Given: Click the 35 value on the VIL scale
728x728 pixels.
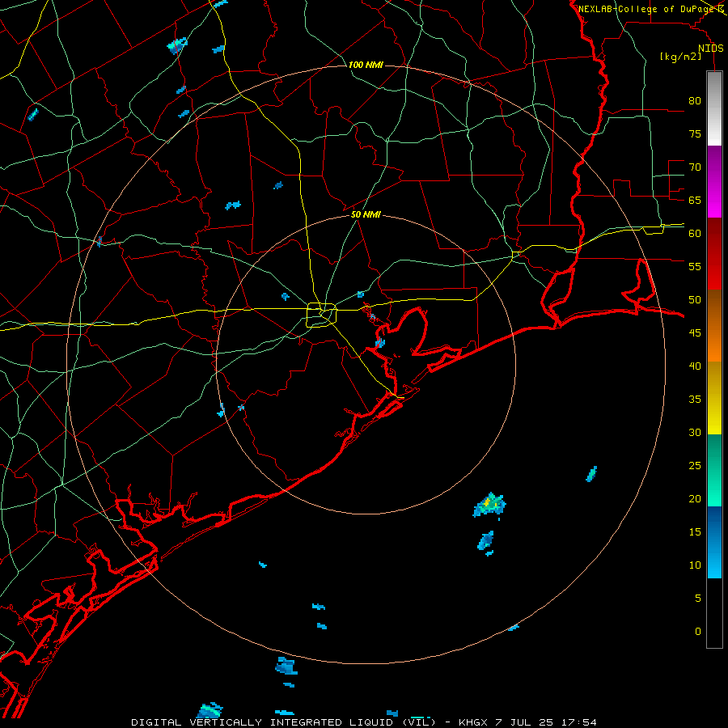Looking at the screenshot, I should 695,400.
